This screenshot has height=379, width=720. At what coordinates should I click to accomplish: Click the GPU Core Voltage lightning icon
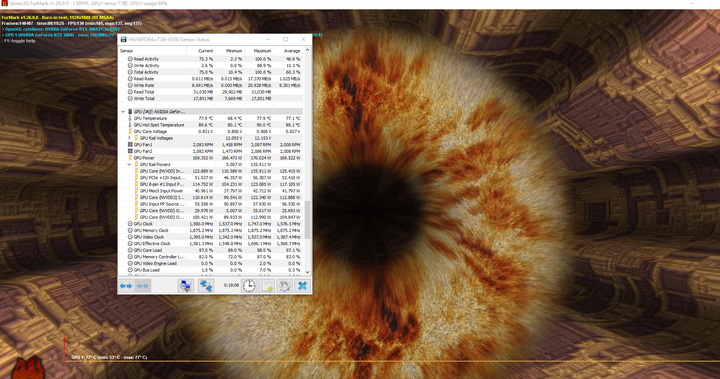pyautogui.click(x=130, y=131)
